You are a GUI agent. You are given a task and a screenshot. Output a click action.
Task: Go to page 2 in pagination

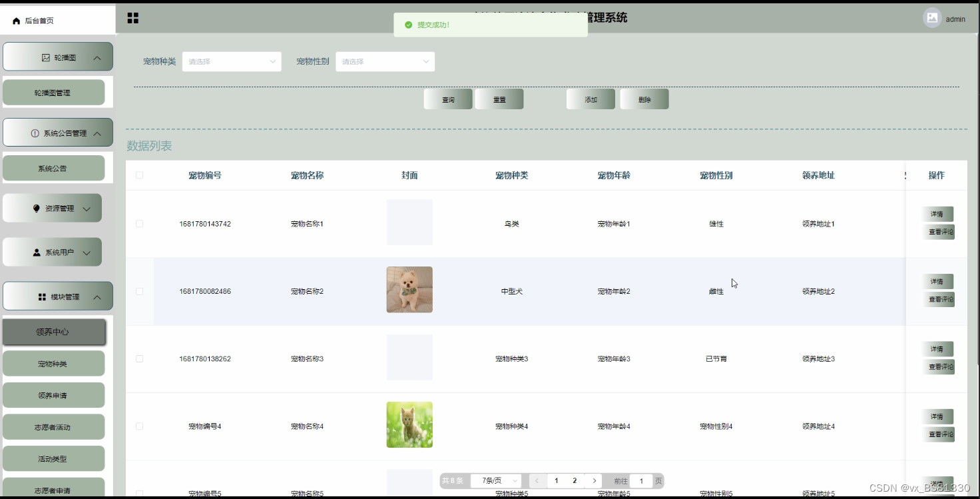[x=575, y=481]
